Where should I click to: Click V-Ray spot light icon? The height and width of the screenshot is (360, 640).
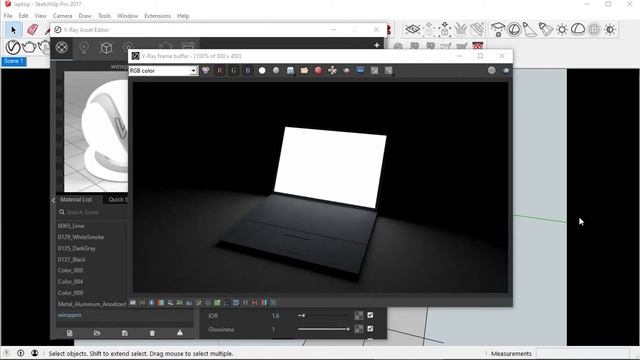[x=530, y=29]
